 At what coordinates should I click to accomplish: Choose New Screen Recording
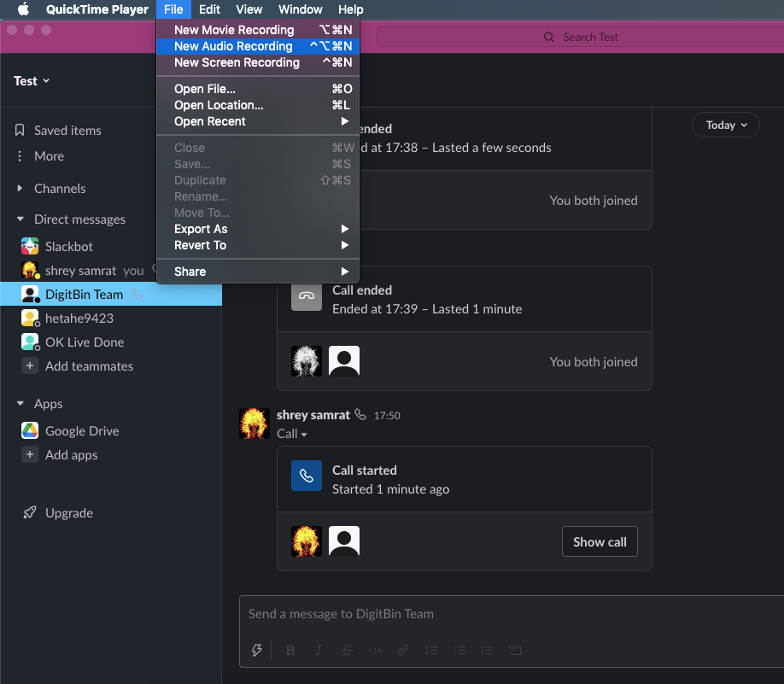pyautogui.click(x=258, y=62)
